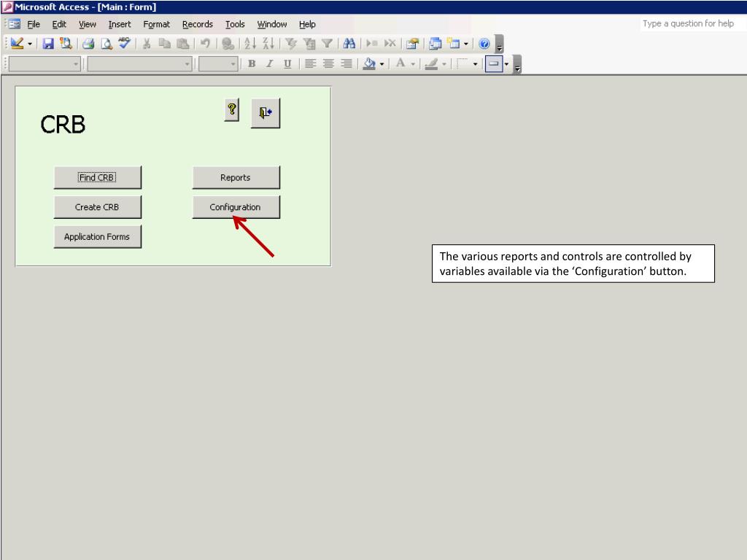
Task: Click the Fill/Back Color paint bucket
Action: point(369,64)
